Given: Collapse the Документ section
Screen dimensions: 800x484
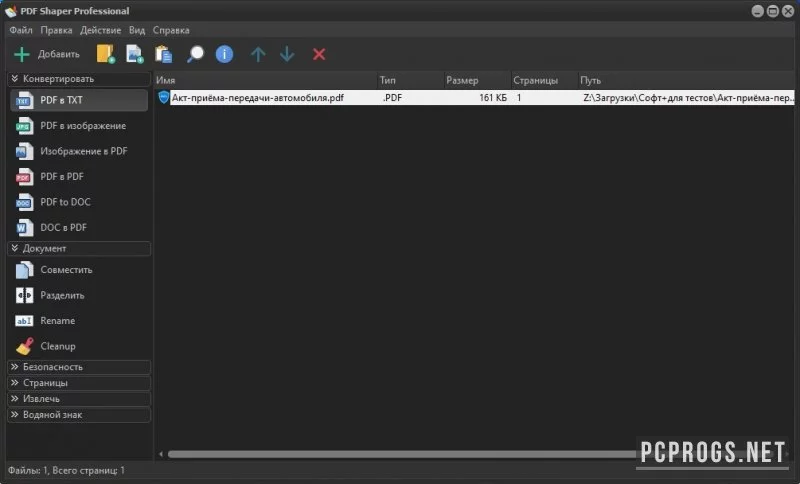Looking at the screenshot, I should (79, 248).
